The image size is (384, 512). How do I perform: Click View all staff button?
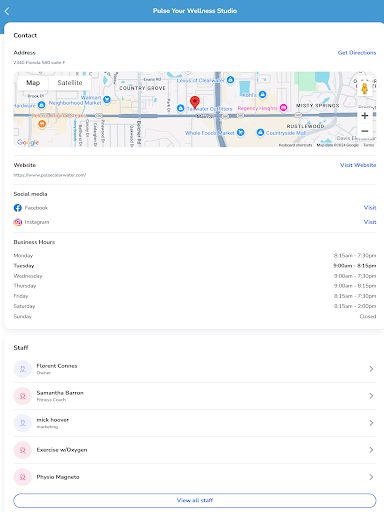point(195,500)
